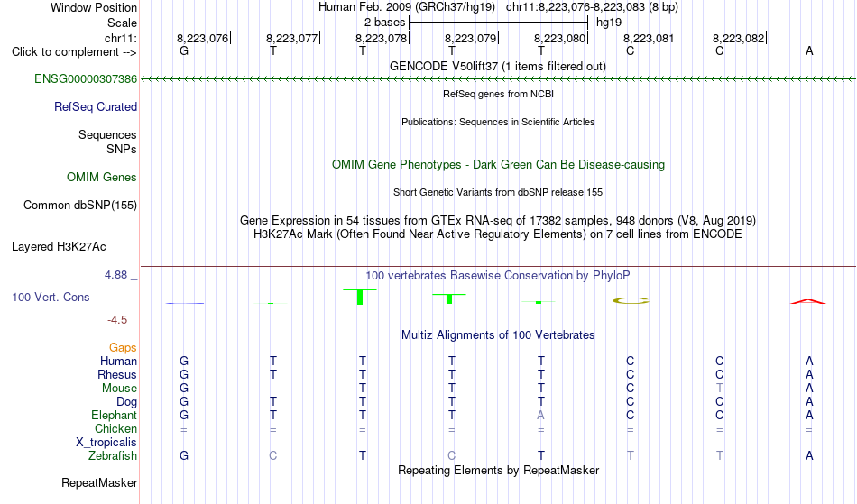Click the Sequences track label
Viewport: 857px width, 504px height.
(x=107, y=134)
